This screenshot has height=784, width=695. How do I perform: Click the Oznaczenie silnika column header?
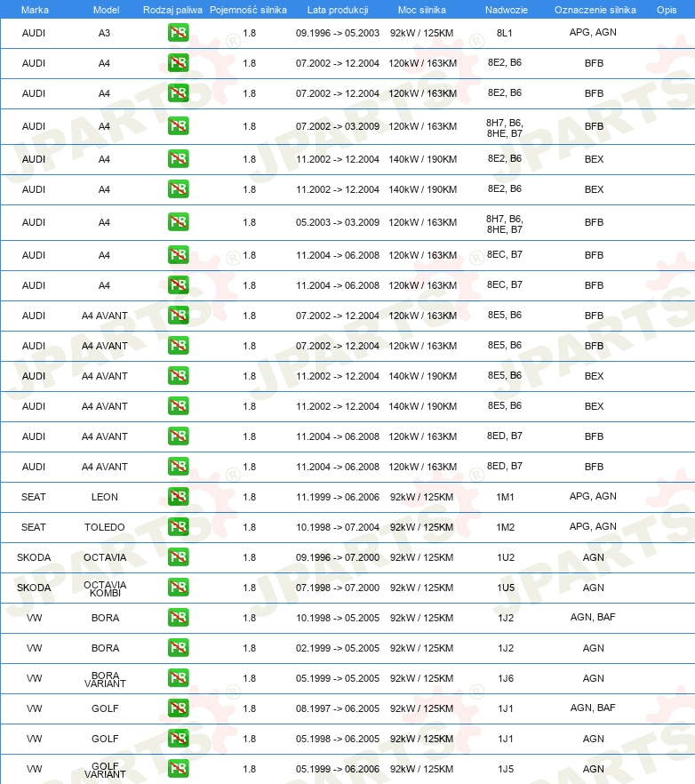(595, 10)
